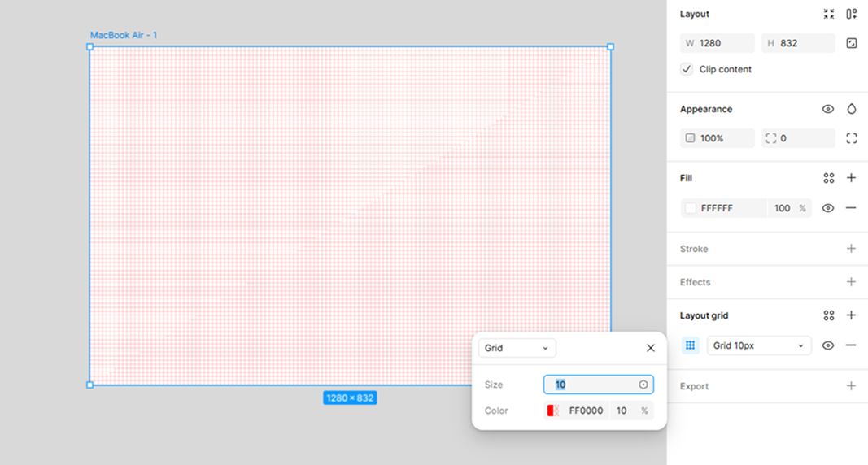Add an effect from the Effects section
This screenshot has width=868, height=465.
tap(851, 282)
